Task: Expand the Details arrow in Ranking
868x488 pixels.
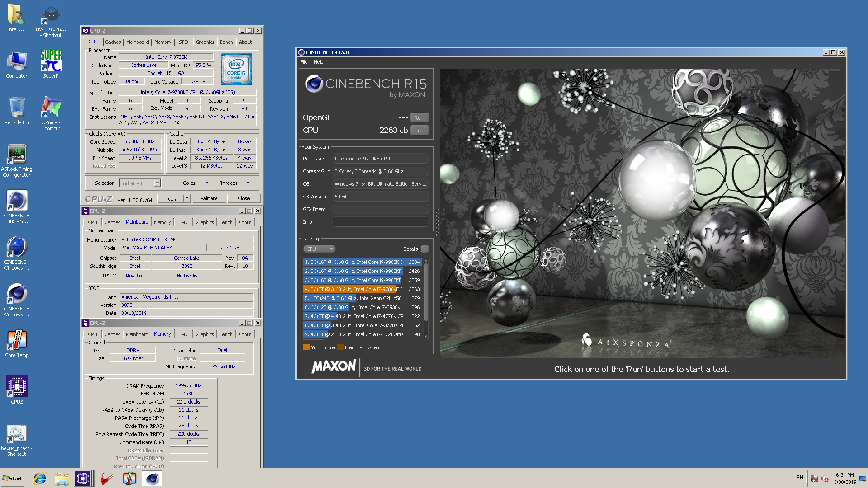Action: (x=425, y=249)
